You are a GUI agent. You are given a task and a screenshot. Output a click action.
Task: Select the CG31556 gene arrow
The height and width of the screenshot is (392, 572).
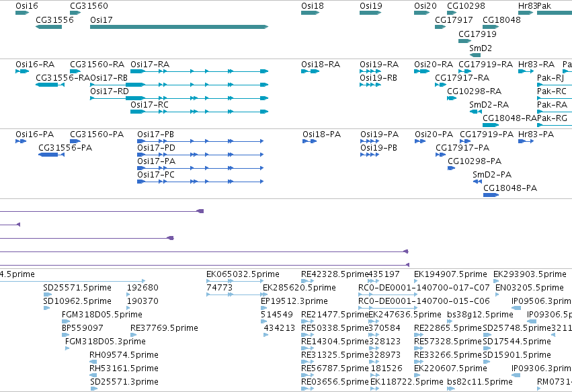48,27
